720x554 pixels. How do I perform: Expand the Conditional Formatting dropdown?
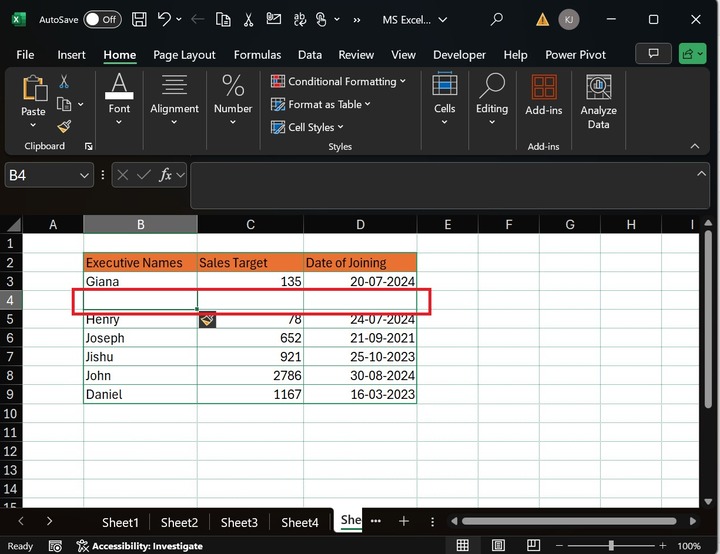(x=339, y=81)
